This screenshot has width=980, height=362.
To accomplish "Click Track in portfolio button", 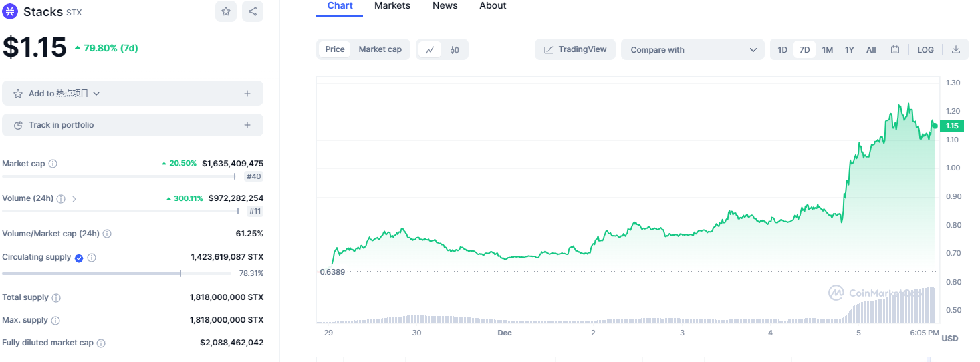I will pyautogui.click(x=132, y=125).
